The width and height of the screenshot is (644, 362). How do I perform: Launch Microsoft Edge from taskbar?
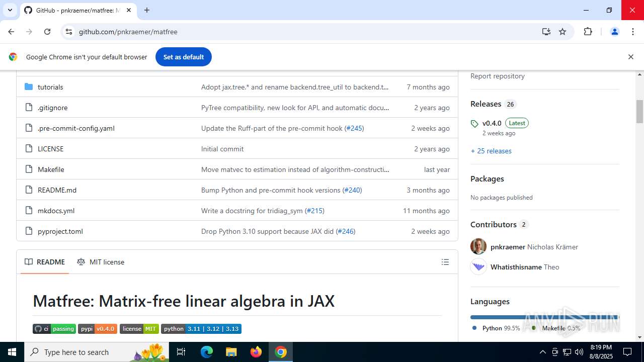click(x=207, y=352)
